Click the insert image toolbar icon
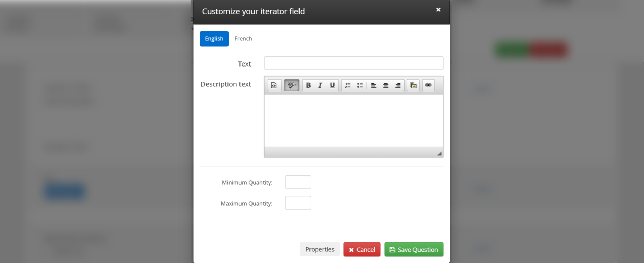 pos(413,85)
